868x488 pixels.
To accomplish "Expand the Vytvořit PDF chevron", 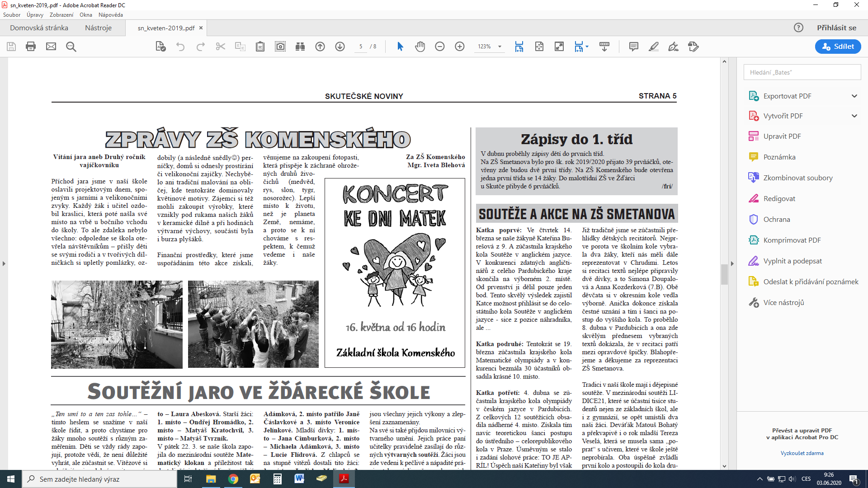I will coord(854,116).
